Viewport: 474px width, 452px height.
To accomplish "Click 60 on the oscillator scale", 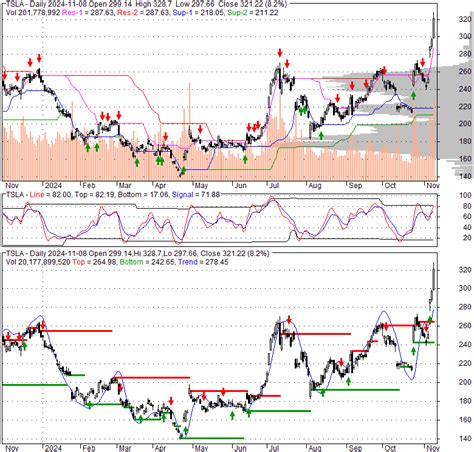I will 467,217.
